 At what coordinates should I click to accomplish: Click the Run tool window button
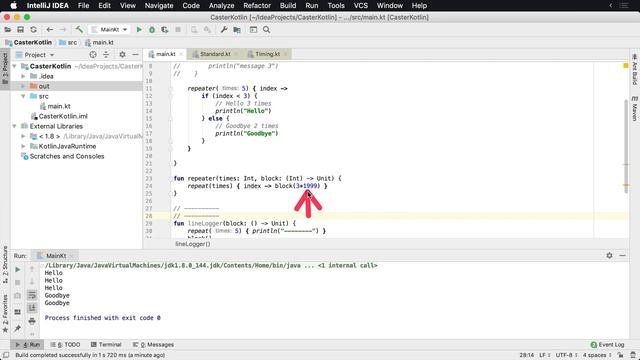click(x=27, y=345)
